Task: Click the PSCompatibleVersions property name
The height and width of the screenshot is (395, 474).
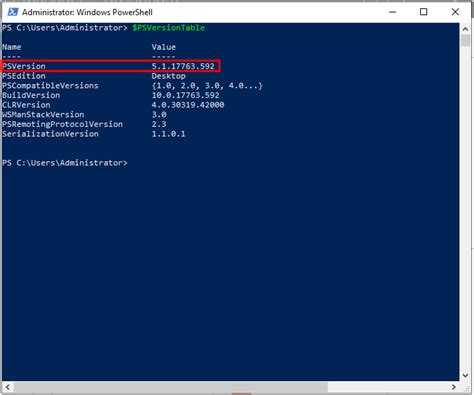Action: (50, 86)
